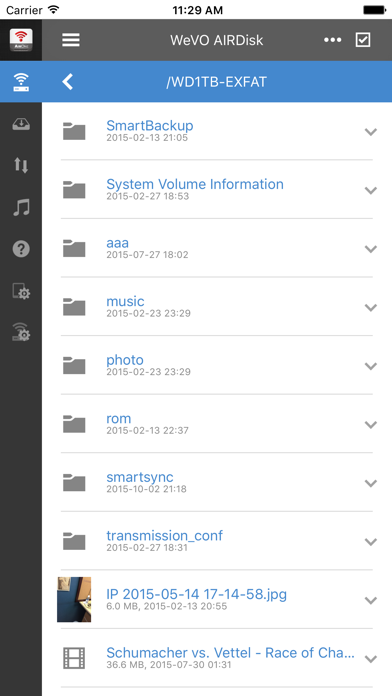Image resolution: width=392 pixels, height=696 pixels.
Task: Open the IP 2015-05-14 jpg thumbnail
Action: click(74, 599)
